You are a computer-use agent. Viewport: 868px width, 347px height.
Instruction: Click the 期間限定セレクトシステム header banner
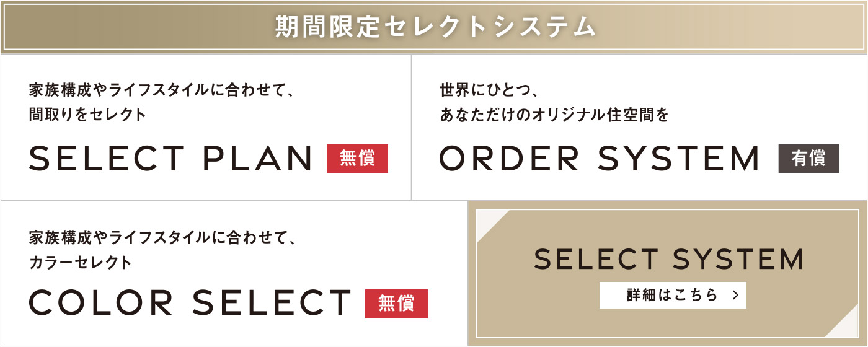point(434,27)
